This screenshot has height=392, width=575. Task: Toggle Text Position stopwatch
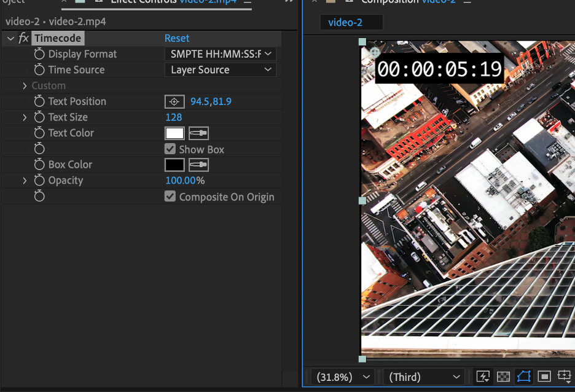click(x=39, y=101)
